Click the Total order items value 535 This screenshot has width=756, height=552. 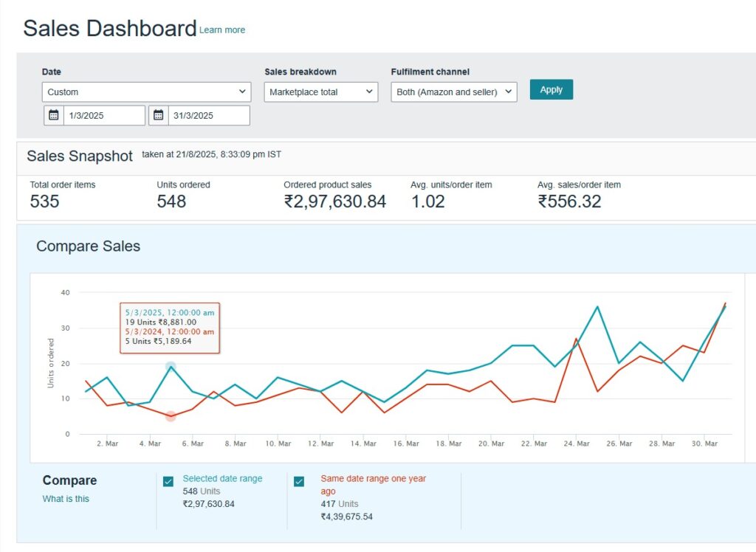tap(44, 201)
